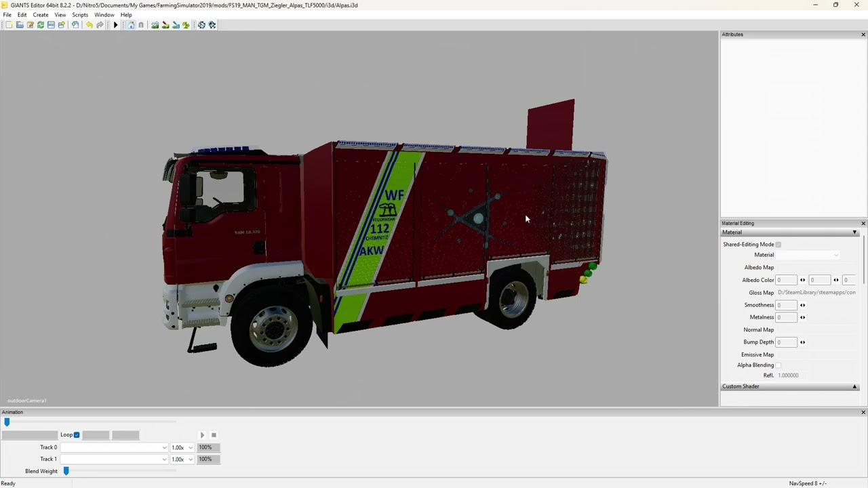The height and width of the screenshot is (488, 868).
Task: Click the Metalness value field
Action: pos(787,317)
